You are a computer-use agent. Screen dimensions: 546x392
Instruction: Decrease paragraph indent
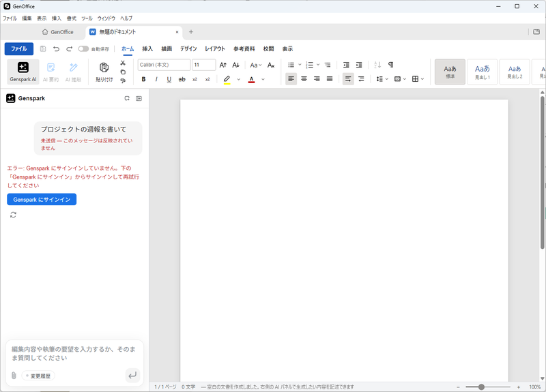click(346, 65)
